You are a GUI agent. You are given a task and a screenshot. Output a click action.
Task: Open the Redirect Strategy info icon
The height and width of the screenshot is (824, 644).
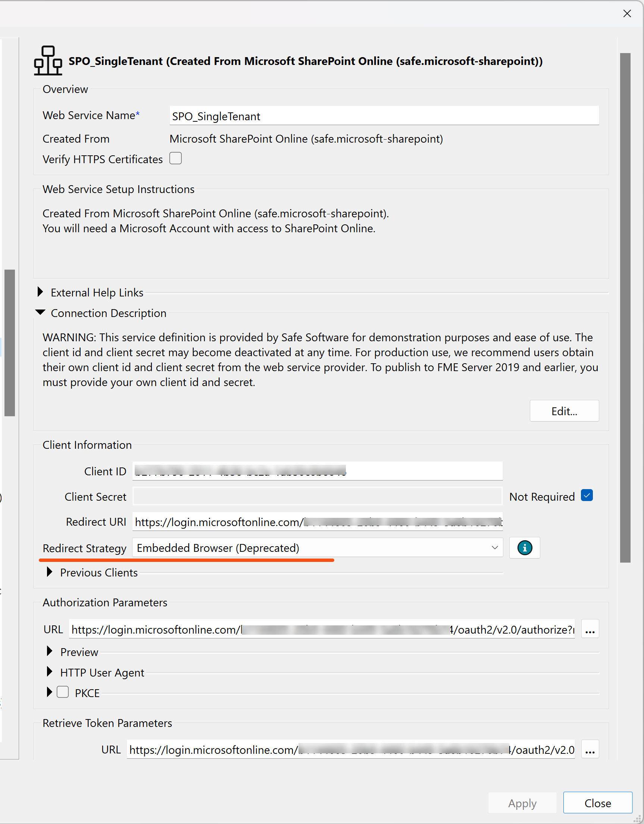tap(525, 547)
